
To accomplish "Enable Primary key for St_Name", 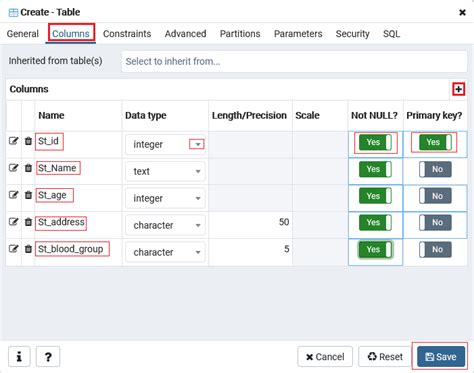I will tap(435, 169).
